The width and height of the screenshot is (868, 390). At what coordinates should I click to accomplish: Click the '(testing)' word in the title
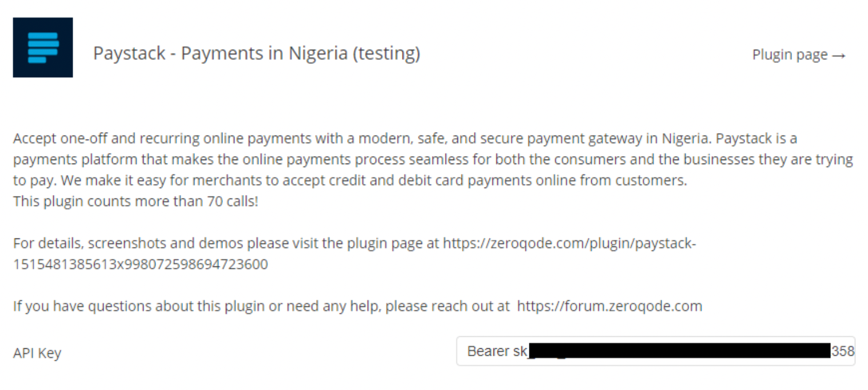click(x=387, y=54)
